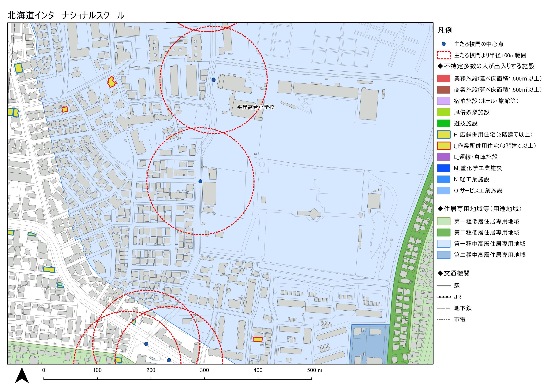The height and width of the screenshot is (392, 555).
Task: Click the JR railway line legend symbol
Action: pos(444,297)
